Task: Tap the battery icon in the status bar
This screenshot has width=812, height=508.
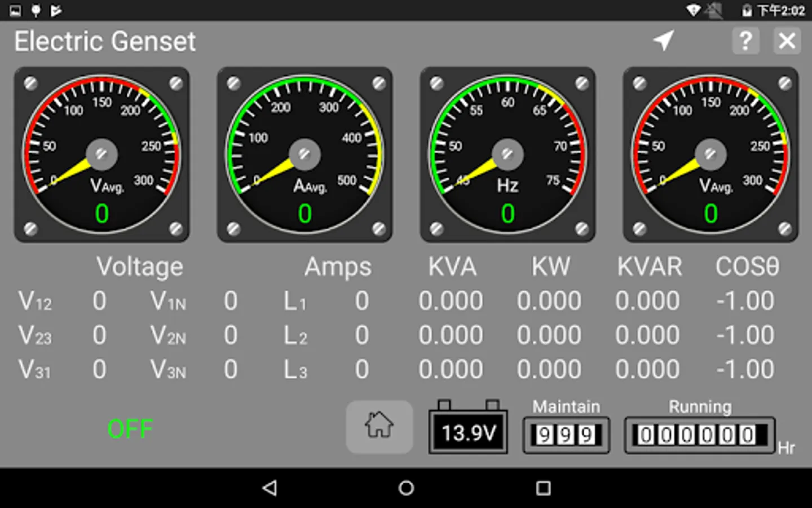Action: point(747,11)
